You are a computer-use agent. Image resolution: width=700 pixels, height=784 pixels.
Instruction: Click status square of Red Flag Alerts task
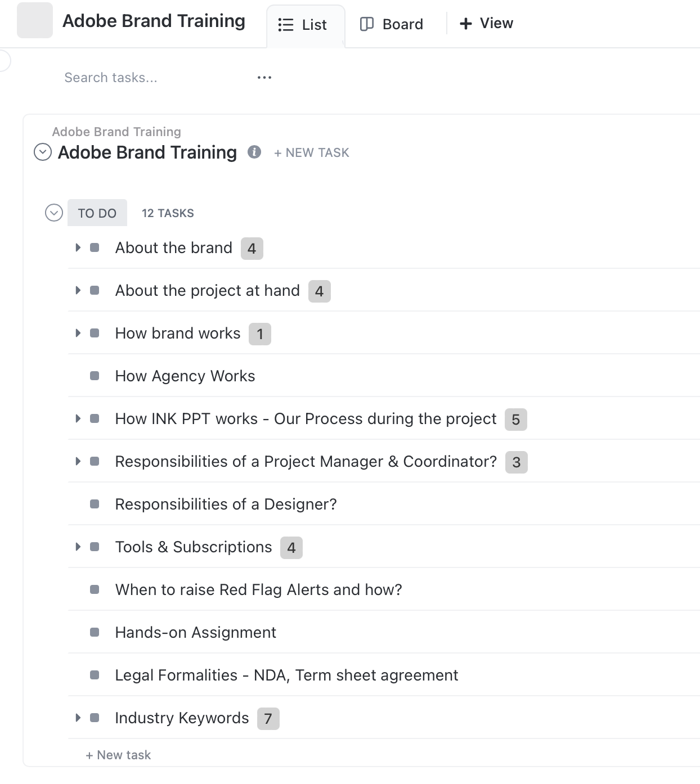(95, 589)
